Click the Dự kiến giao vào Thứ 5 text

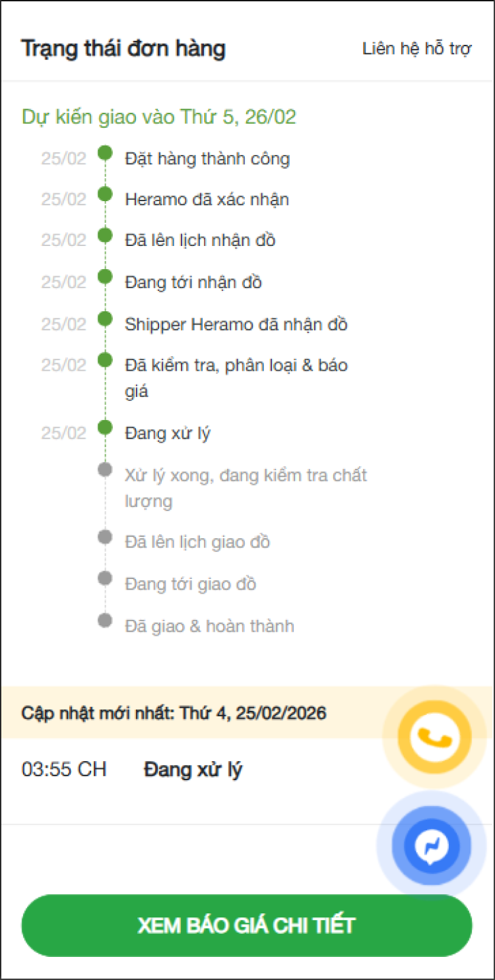click(x=159, y=117)
